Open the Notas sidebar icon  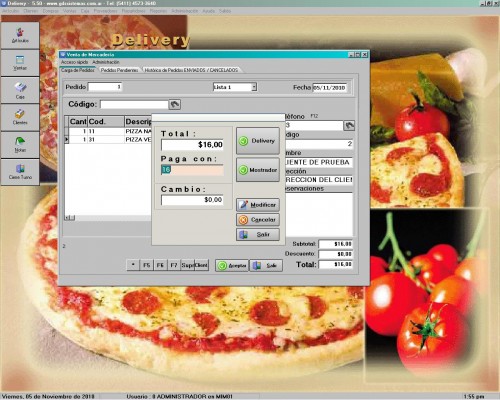click(20, 144)
